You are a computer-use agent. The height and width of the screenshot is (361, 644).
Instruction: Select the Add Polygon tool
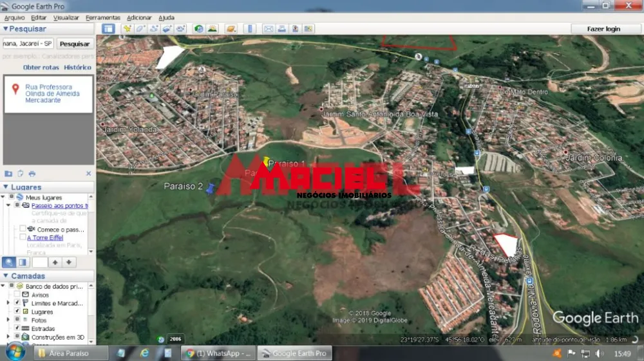coord(140,29)
